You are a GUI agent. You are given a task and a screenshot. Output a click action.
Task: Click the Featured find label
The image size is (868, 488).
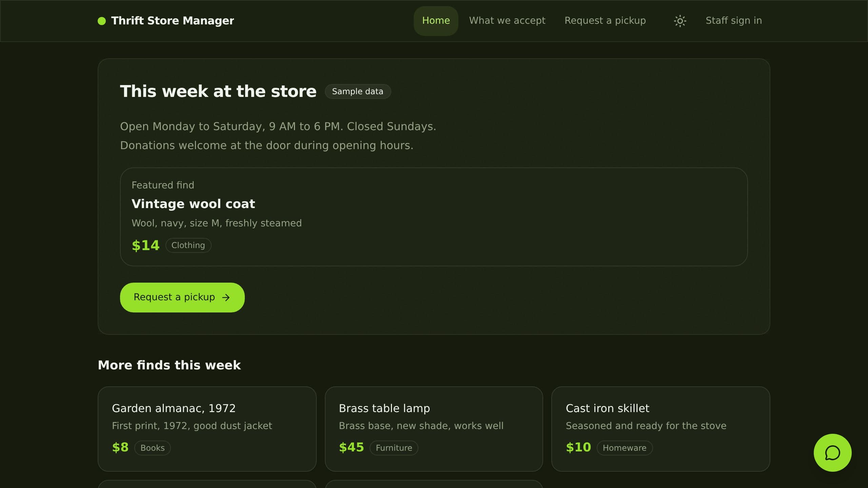coord(163,185)
